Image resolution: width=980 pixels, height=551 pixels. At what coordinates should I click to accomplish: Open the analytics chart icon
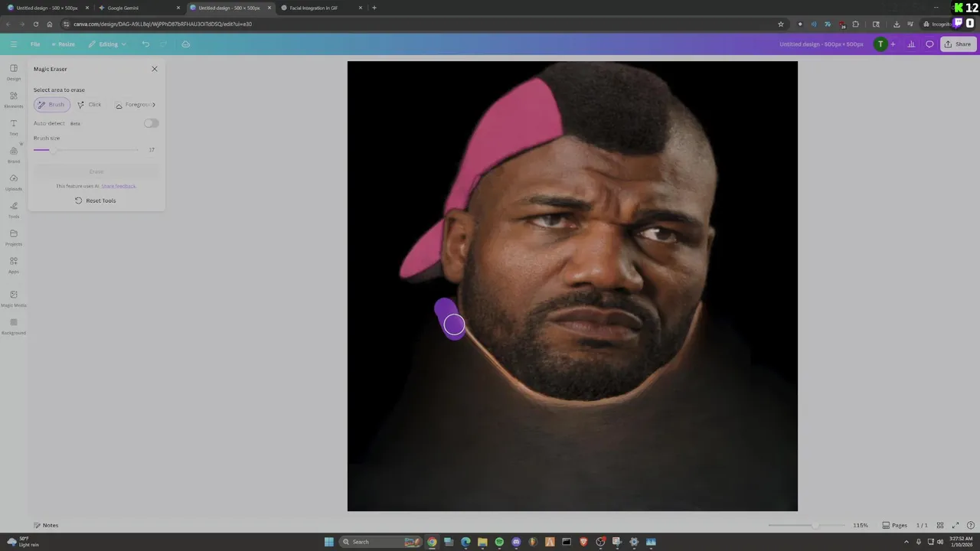pyautogui.click(x=911, y=44)
